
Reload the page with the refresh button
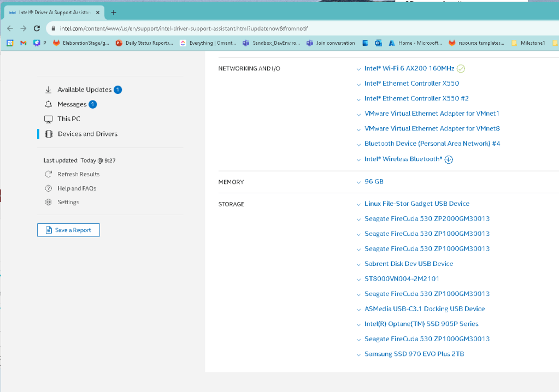37,28
